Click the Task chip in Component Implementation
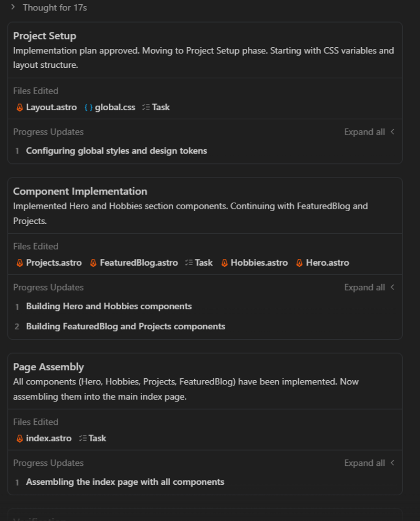Screen dimensions: 420x521 point(199,263)
